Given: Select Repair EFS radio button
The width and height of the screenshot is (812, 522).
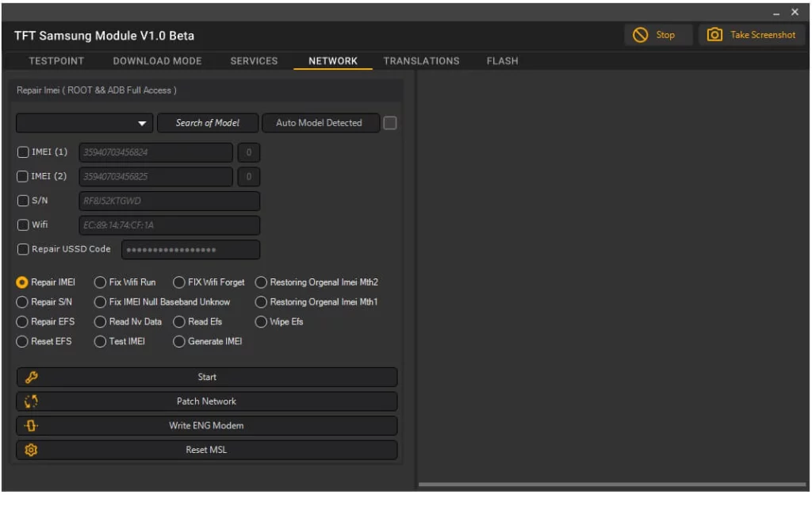Looking at the screenshot, I should pyautogui.click(x=21, y=321).
